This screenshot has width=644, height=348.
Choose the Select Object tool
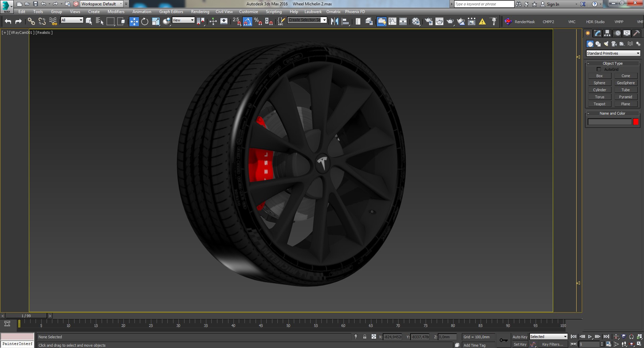[x=89, y=21]
